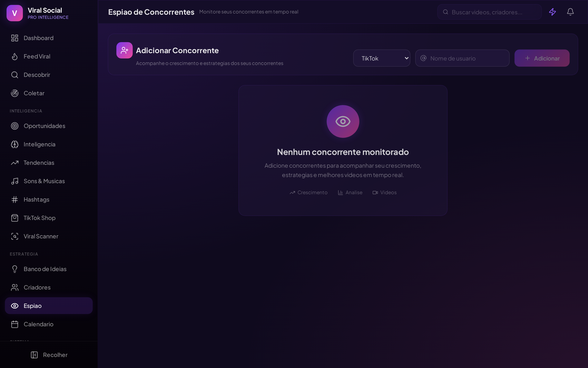Click the Nome de usuario input field
588x368 pixels.
click(x=462, y=58)
